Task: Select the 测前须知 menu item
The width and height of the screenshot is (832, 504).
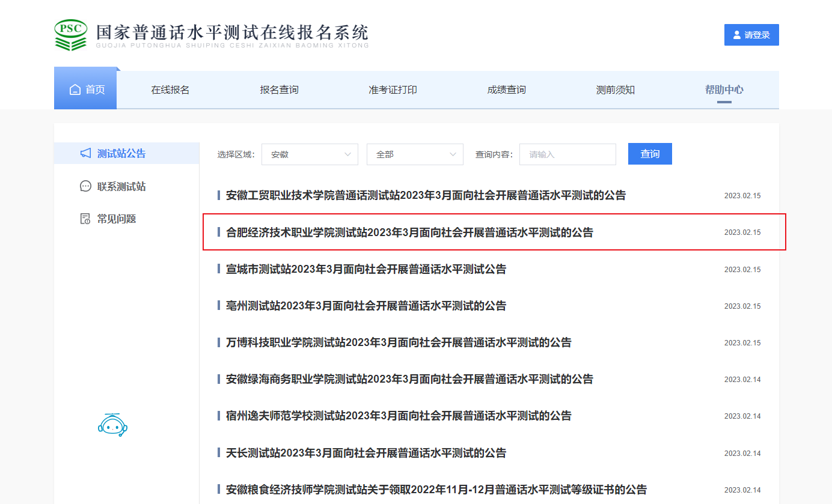Action: tap(615, 90)
